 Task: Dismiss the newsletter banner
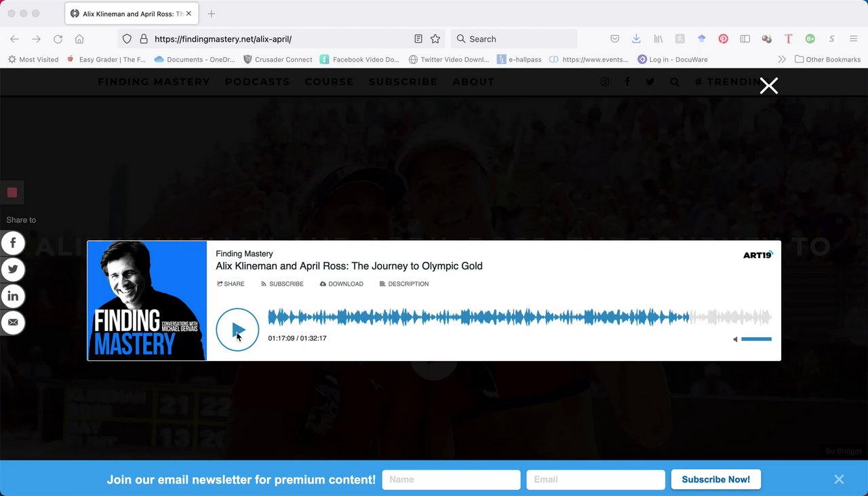coord(839,479)
